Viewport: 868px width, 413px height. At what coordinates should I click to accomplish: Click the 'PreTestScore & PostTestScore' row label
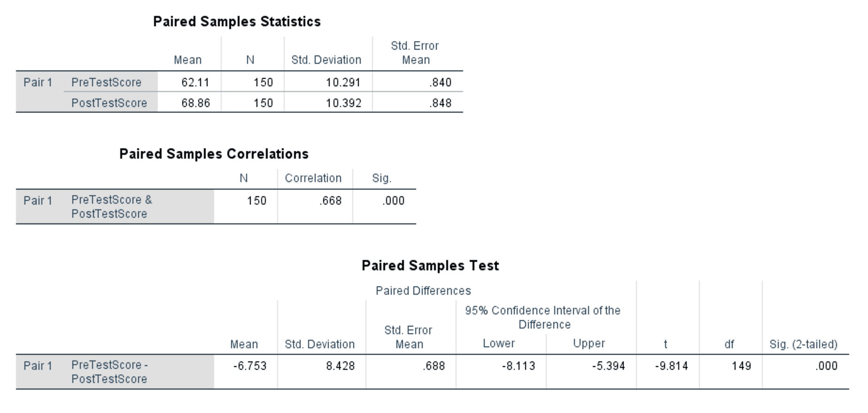[x=112, y=207]
